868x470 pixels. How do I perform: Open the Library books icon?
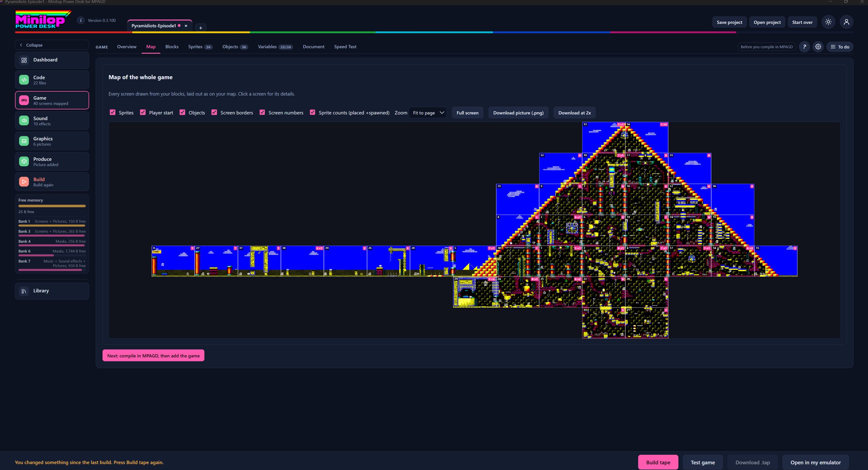point(24,291)
